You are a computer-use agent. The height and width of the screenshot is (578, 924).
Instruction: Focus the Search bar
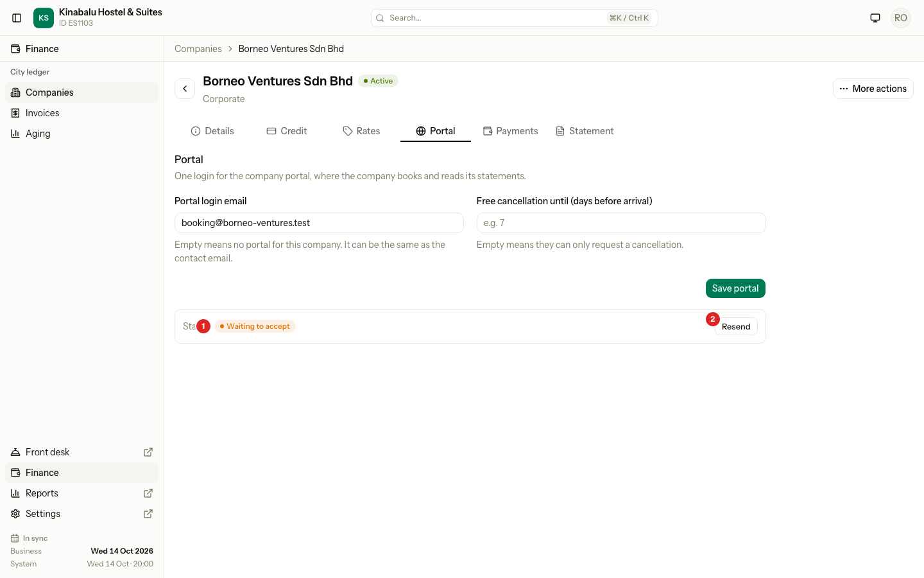(515, 18)
